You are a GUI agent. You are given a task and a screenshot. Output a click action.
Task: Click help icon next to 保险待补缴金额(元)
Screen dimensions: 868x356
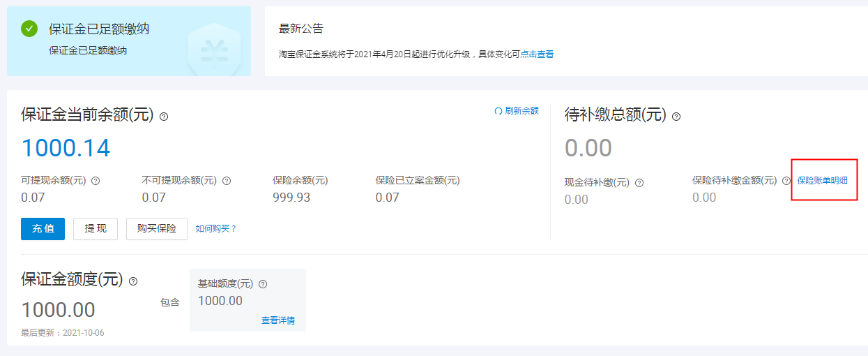786,181
